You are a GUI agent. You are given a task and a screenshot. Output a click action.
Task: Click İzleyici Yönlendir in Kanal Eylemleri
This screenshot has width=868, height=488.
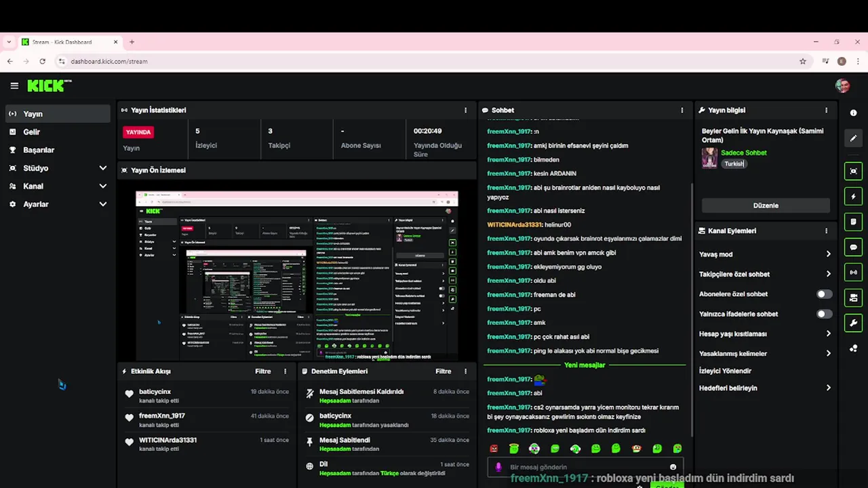click(x=725, y=371)
